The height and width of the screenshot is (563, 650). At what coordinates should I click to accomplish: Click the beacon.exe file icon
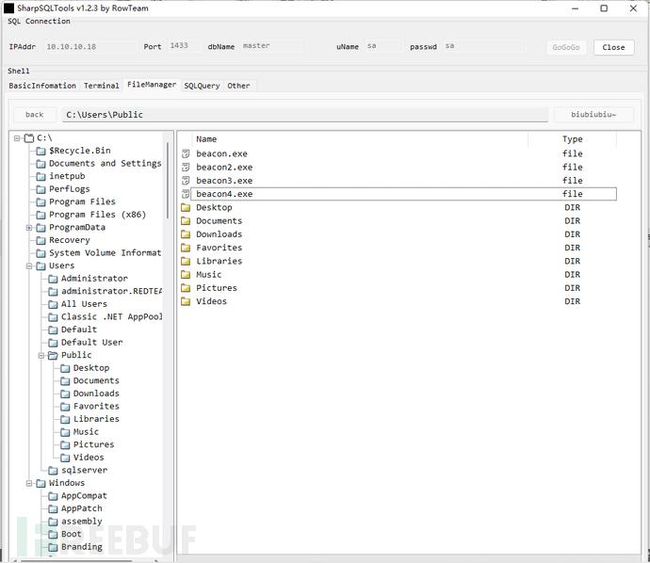(x=186, y=154)
